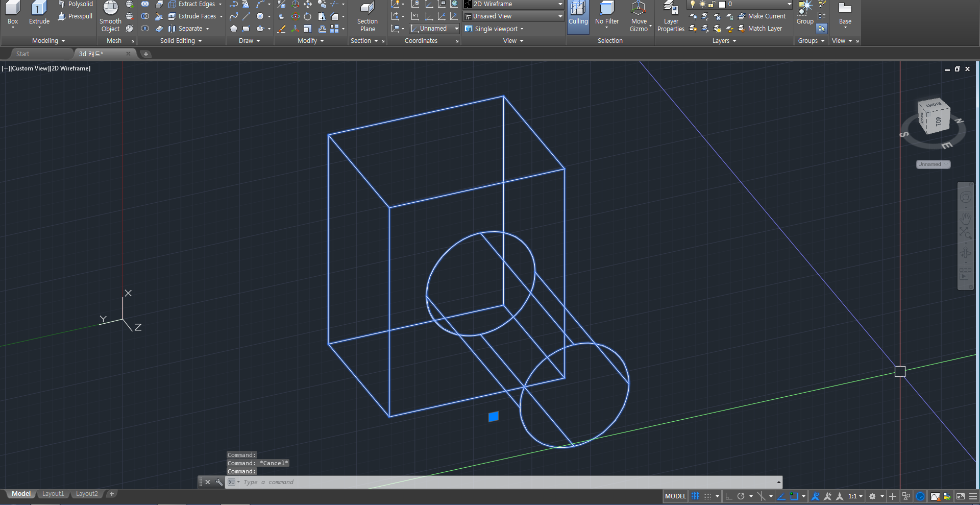
Task: Click the [Custom View] viewport label
Action: click(30, 68)
